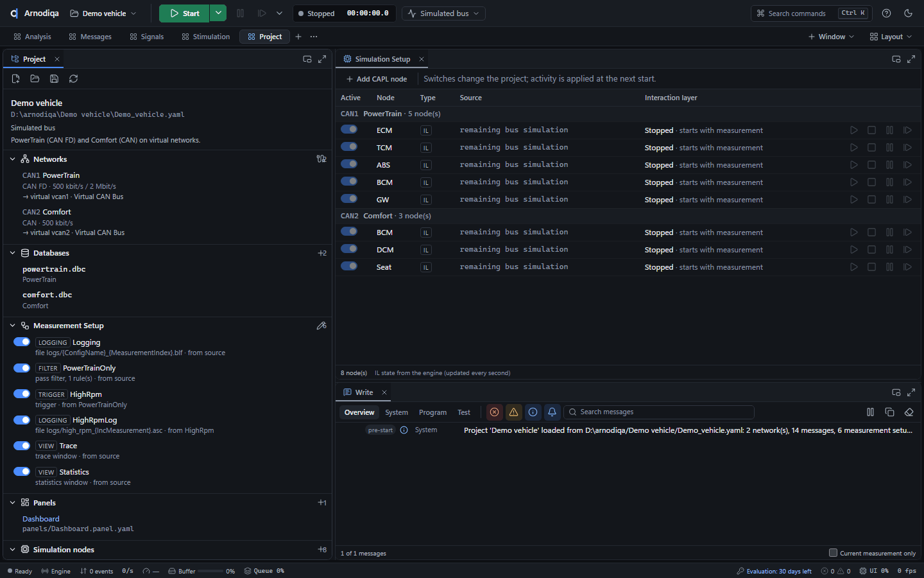This screenshot has height=578, width=924.
Task: Collapse the Networks section
Action: [x=12, y=159]
